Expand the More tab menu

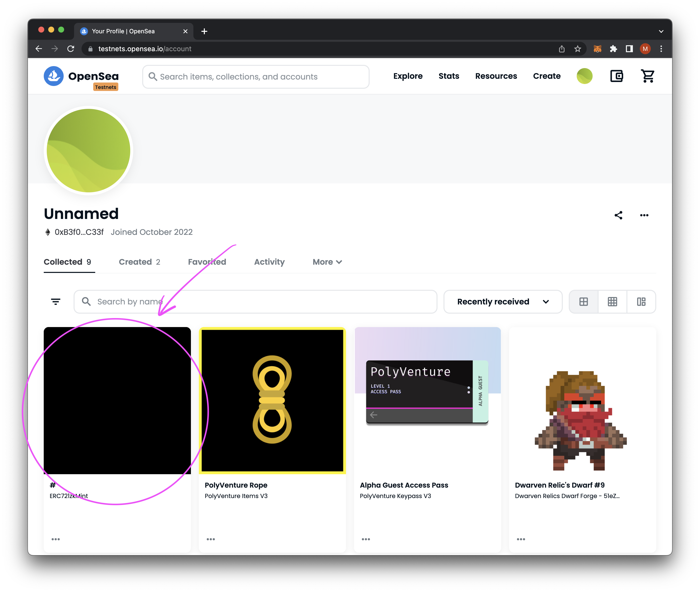click(327, 262)
